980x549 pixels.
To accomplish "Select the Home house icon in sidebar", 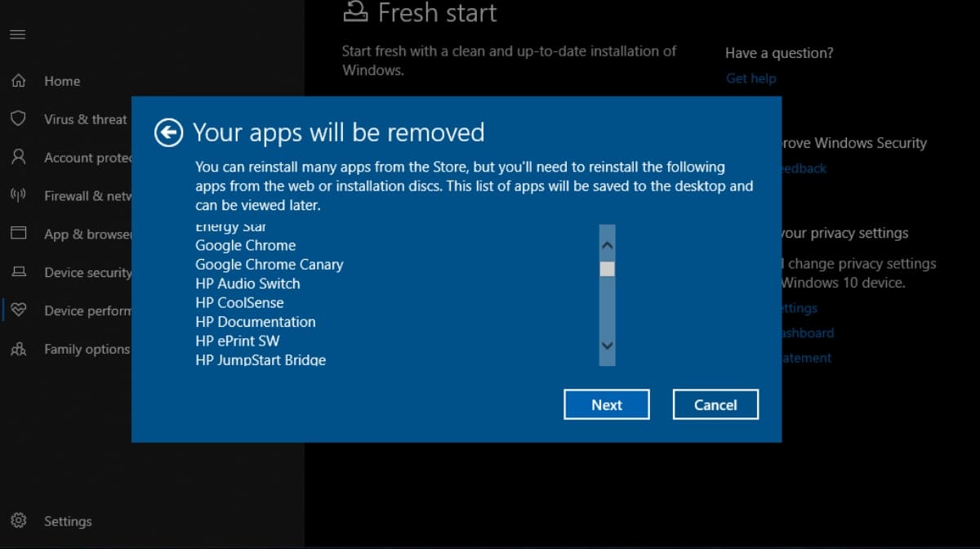I will click(20, 80).
